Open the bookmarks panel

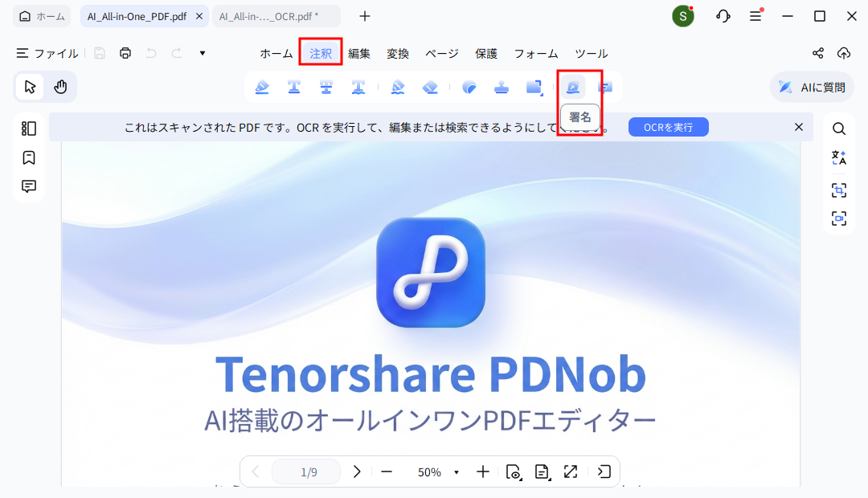pyautogui.click(x=29, y=157)
